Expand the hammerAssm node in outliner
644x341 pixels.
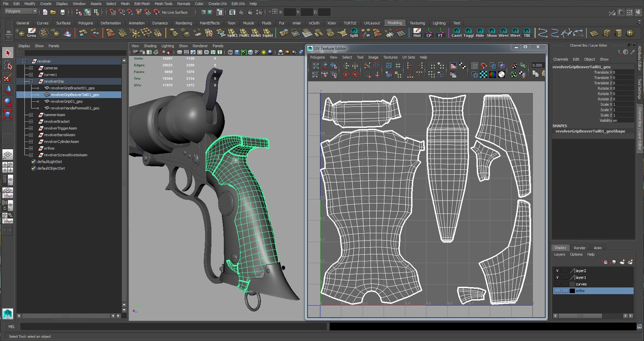31,115
